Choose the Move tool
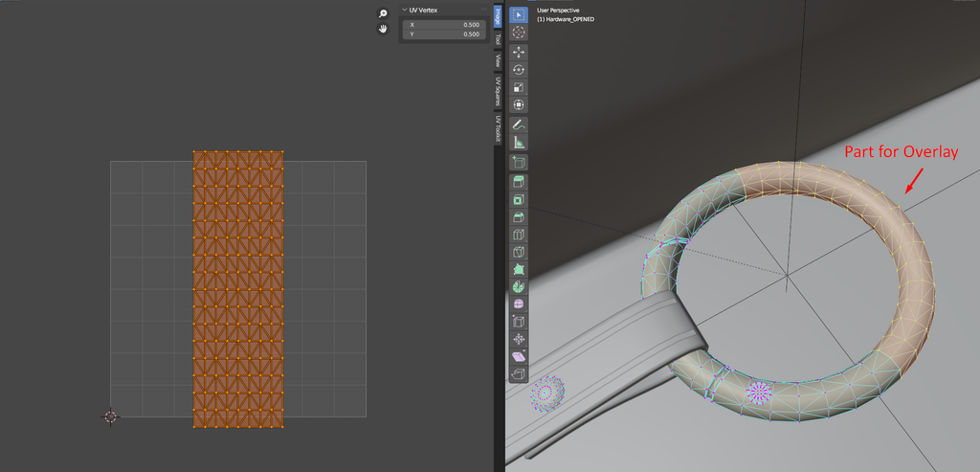 (x=519, y=52)
